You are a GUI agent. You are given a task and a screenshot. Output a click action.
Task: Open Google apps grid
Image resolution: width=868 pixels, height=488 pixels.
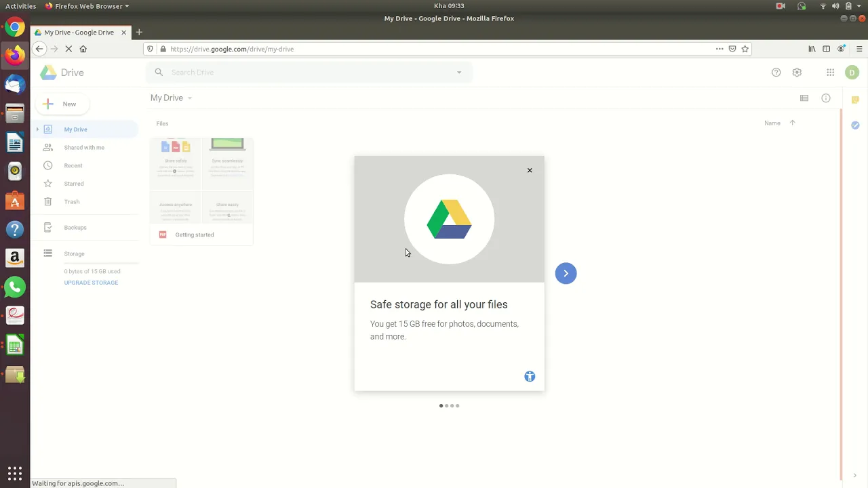pos(830,73)
